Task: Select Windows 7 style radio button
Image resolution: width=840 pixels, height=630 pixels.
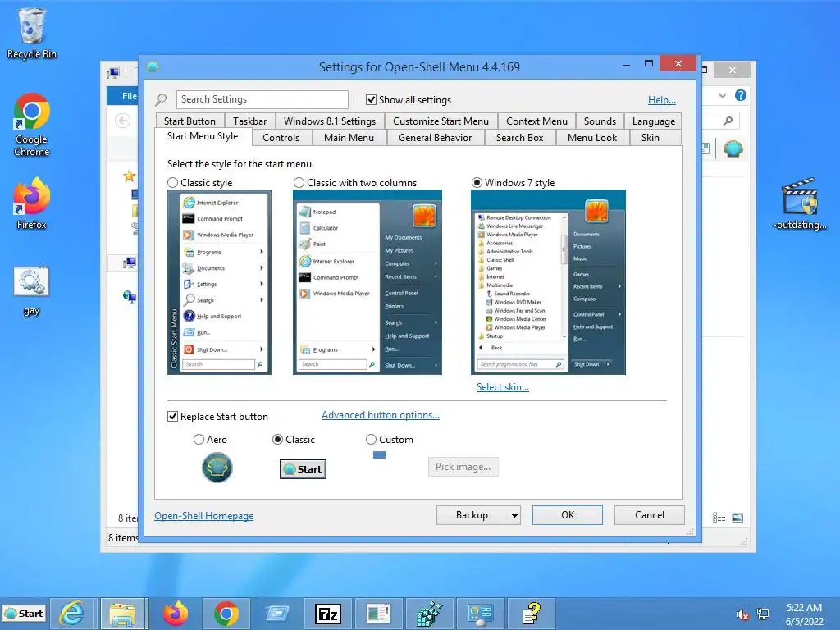Action: 477,183
